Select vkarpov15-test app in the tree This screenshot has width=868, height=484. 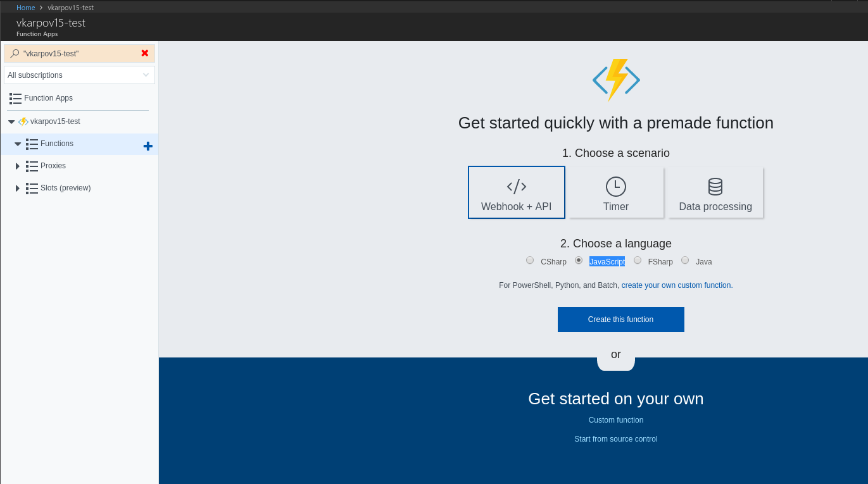click(x=55, y=121)
